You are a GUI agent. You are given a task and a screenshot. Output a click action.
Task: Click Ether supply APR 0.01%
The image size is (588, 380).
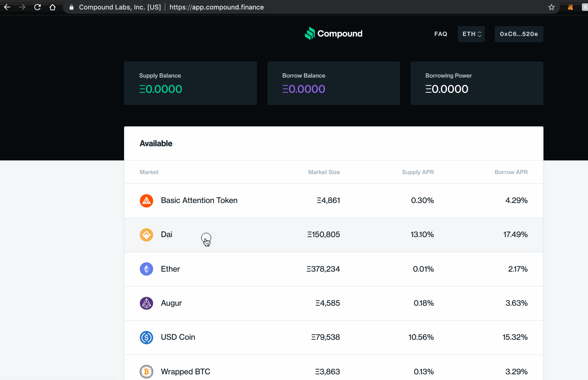[423, 269]
